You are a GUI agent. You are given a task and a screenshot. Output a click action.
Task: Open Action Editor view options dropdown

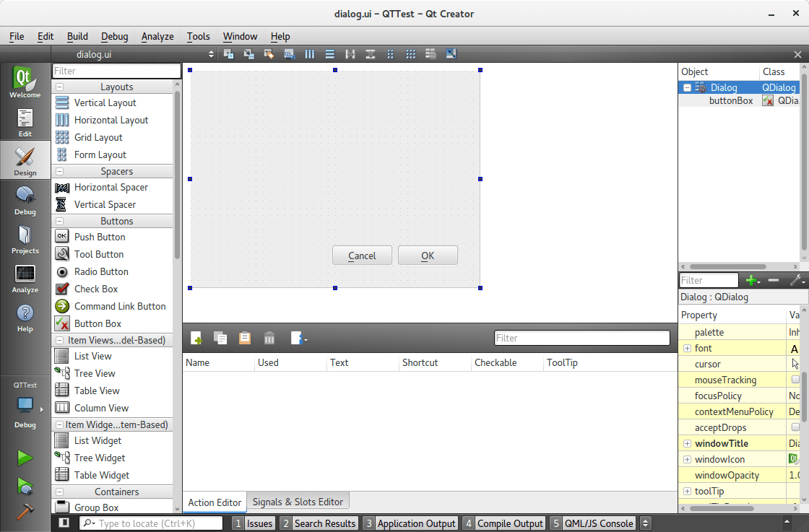299,338
